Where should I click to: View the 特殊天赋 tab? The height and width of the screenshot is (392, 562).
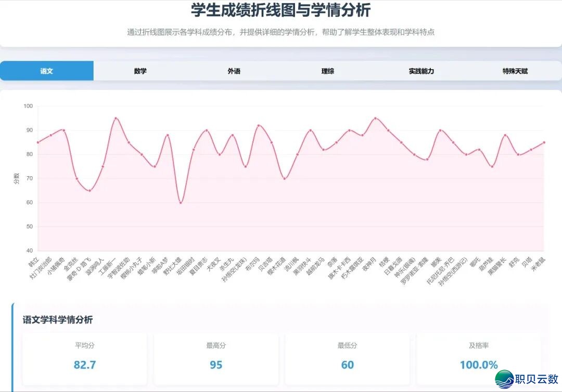pos(515,71)
